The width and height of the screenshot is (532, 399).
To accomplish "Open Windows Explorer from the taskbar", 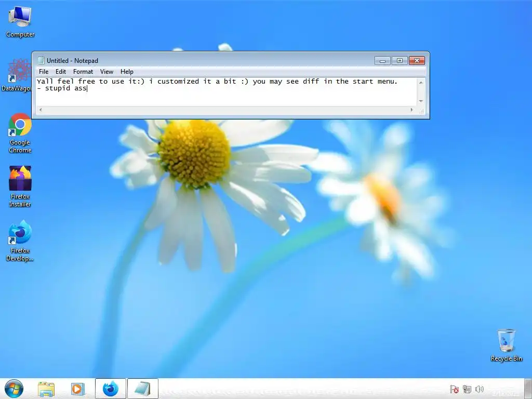I will (x=46, y=389).
